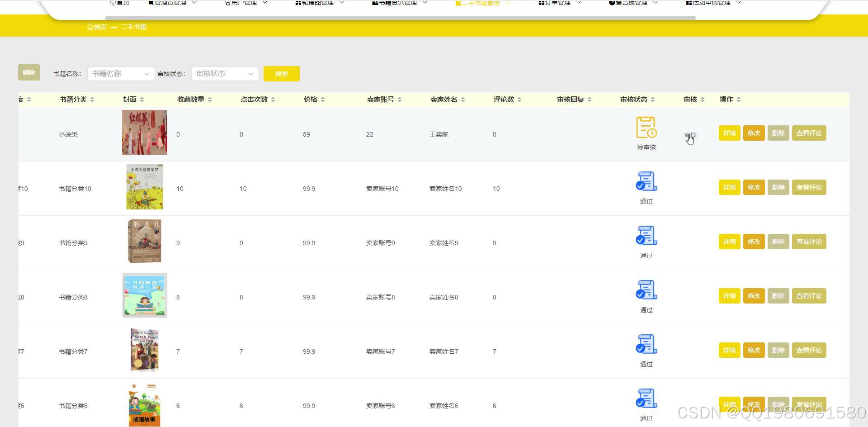
Task: Click the yellow 搜索 button
Action: [281, 74]
